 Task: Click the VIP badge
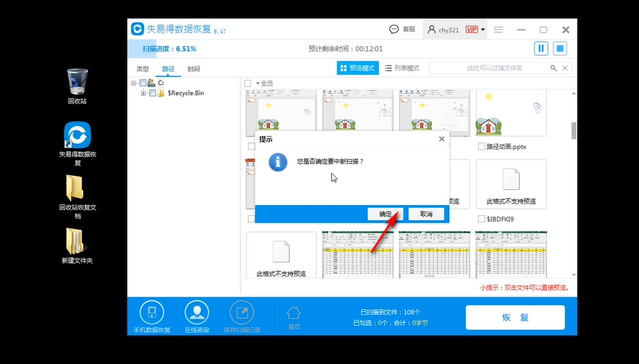[472, 29]
